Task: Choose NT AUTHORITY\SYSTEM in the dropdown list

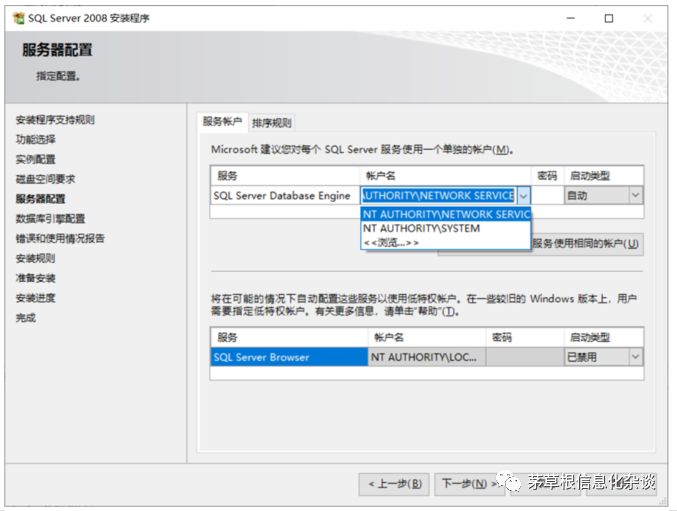Action: coord(446,228)
